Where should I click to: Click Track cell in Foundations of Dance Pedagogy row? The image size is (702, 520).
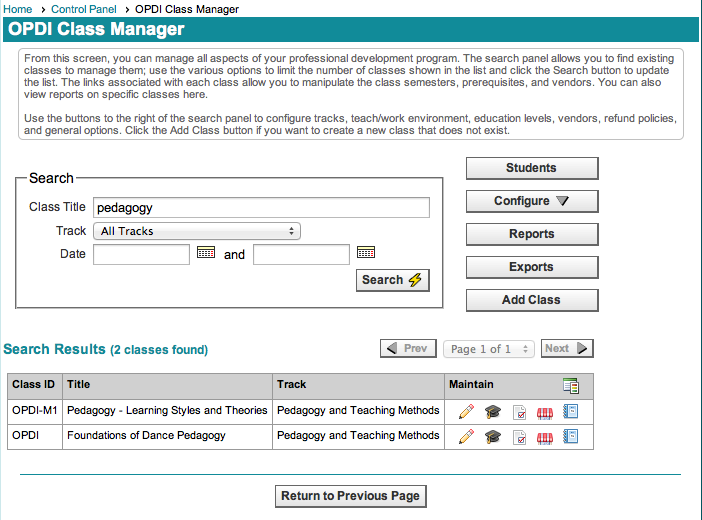358,437
